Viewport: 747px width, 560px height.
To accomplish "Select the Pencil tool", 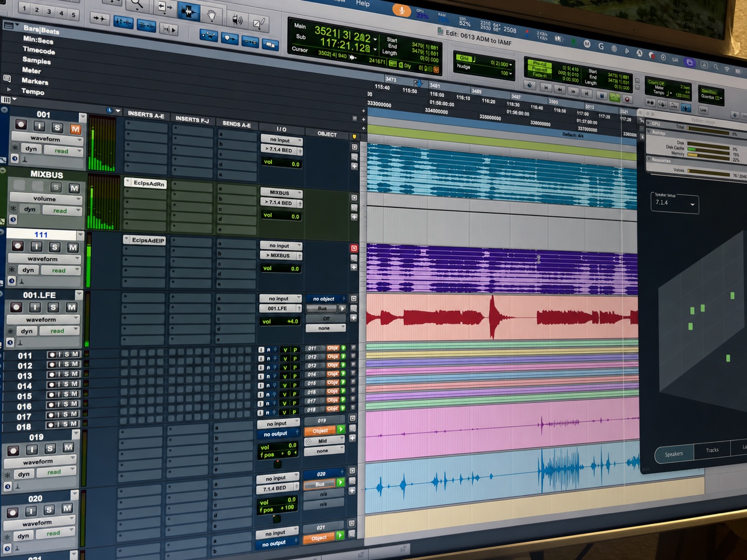I will (x=259, y=22).
